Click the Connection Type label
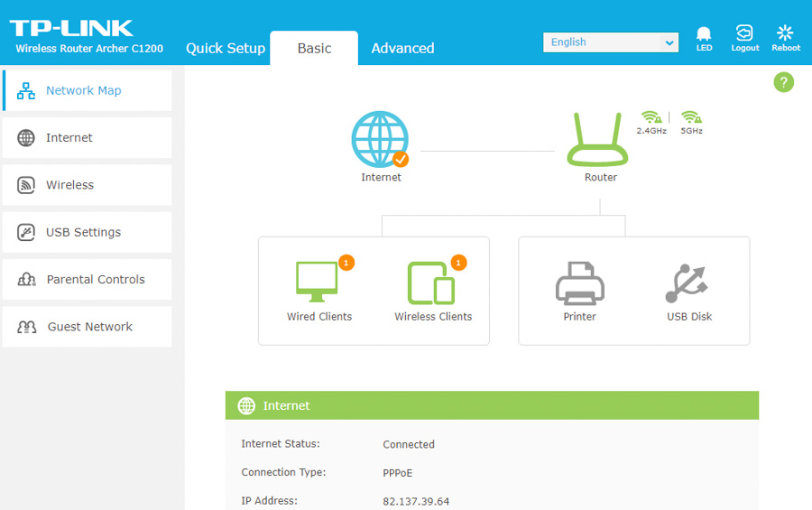Screen dimensions: 812x510 (x=283, y=472)
